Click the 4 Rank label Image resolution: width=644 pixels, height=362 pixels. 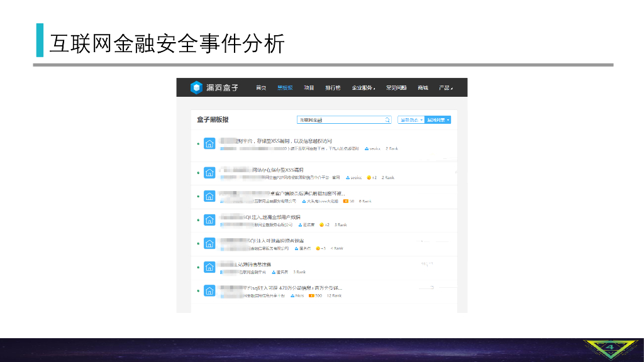point(337,249)
